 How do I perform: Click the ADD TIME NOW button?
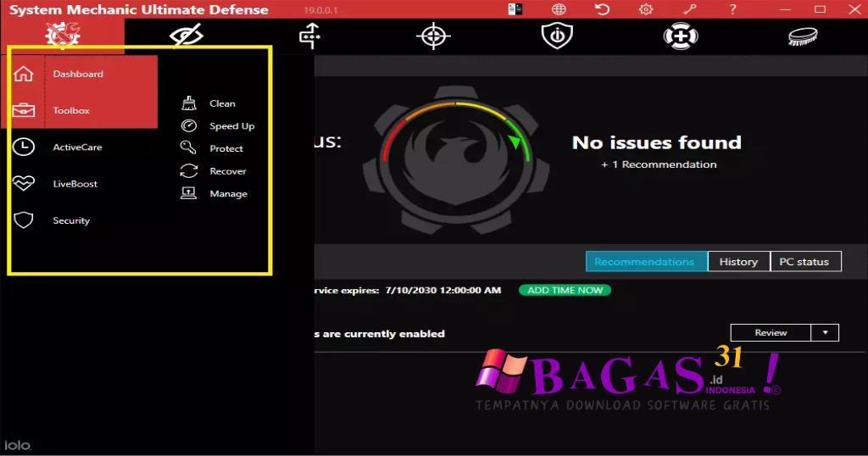tap(565, 290)
